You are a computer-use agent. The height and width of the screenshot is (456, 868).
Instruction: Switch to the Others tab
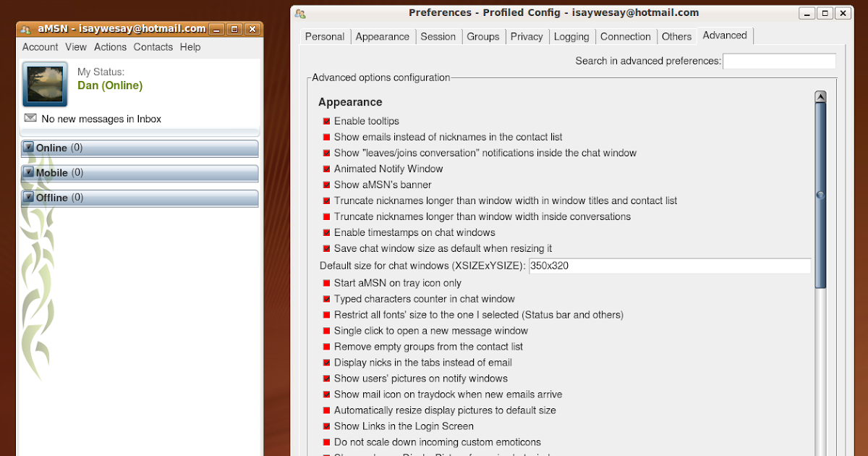tap(677, 36)
